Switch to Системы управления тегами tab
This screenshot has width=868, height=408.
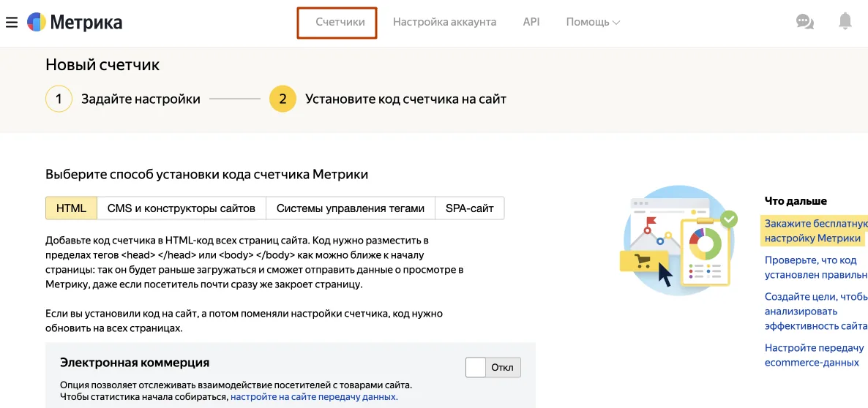tap(351, 208)
